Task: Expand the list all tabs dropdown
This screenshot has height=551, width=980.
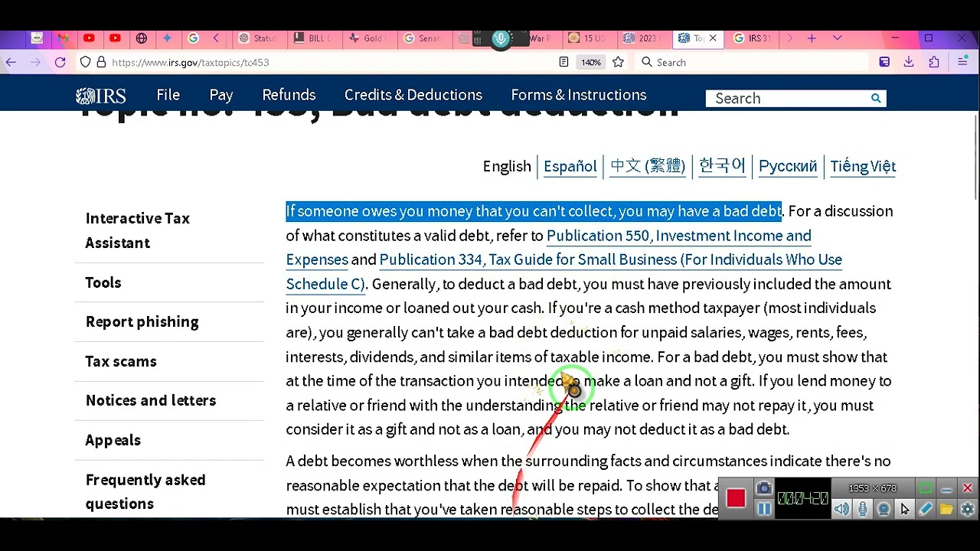Action: click(x=837, y=38)
